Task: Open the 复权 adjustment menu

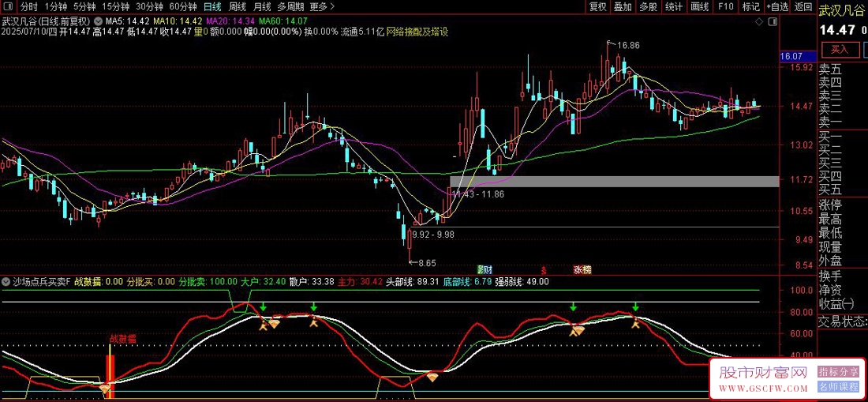Action: coord(598,7)
